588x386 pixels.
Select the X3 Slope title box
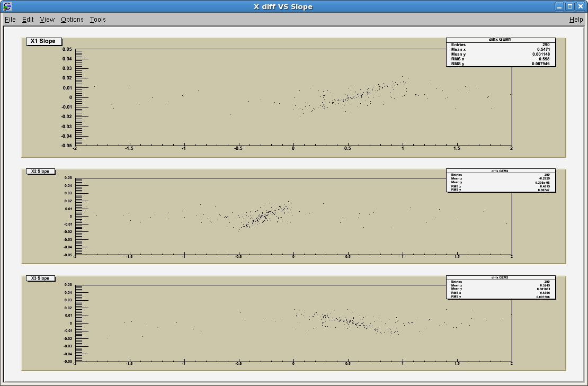tap(40, 278)
